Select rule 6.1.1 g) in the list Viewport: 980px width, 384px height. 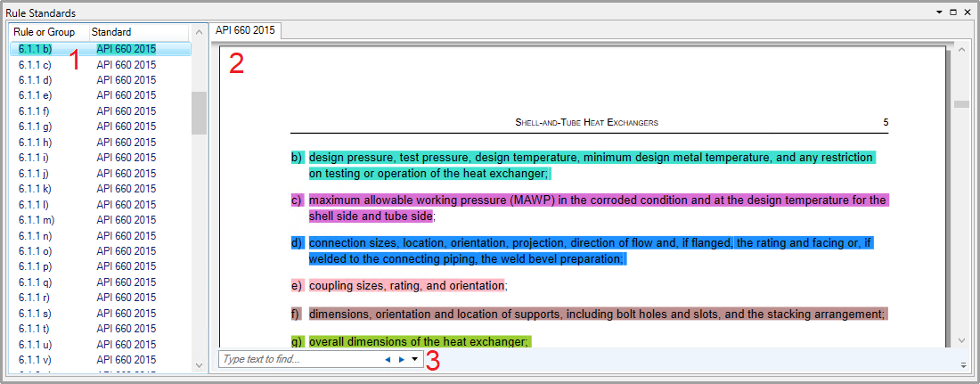36,127
